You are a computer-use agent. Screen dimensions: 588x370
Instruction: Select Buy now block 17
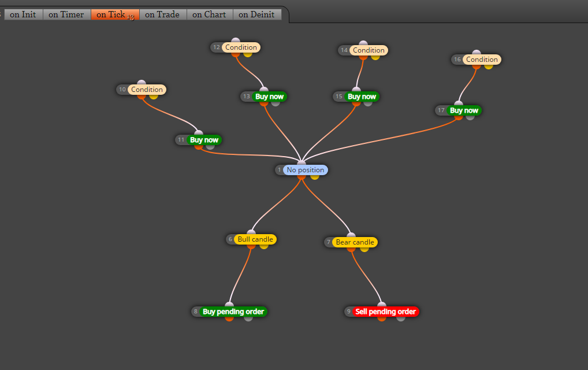click(464, 110)
